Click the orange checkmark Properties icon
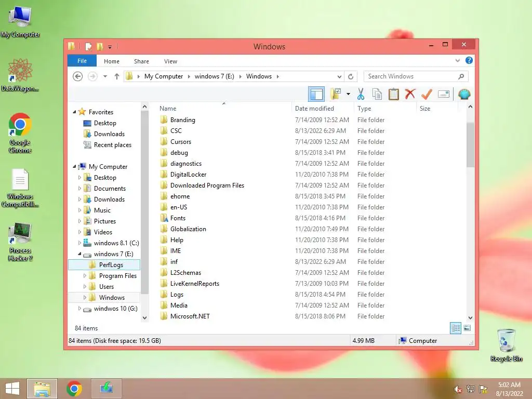Screen dimensions: 532x399 point(427,94)
